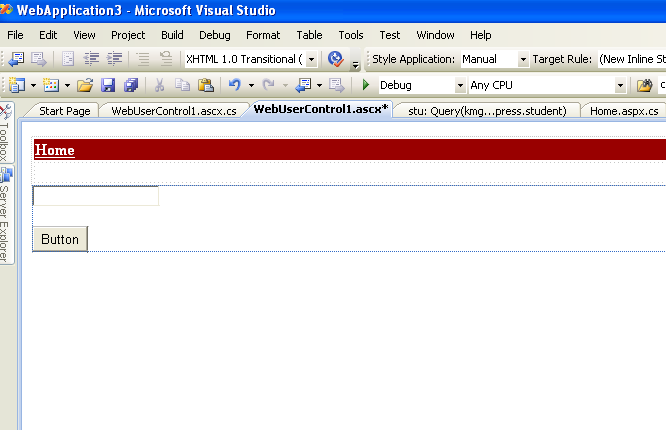The width and height of the screenshot is (666, 430).
Task: Click the Home link in the red banner
Action: coord(54,150)
